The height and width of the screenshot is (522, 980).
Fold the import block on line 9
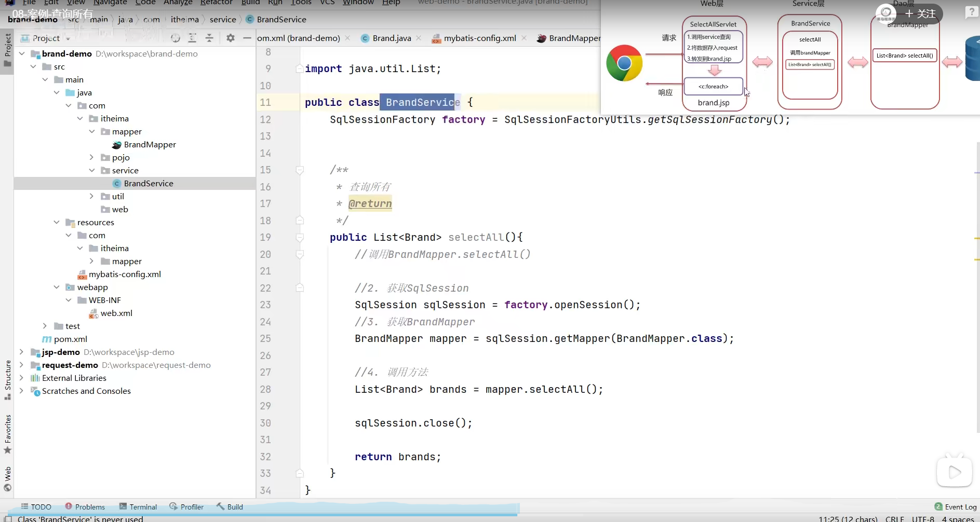click(x=300, y=68)
